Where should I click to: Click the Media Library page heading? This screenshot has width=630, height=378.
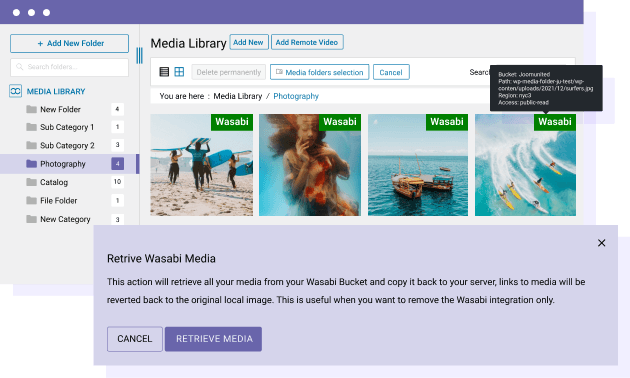(188, 43)
